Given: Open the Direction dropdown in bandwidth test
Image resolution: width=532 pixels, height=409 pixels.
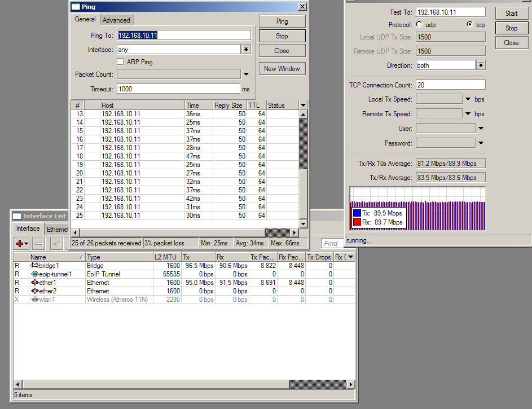Looking at the screenshot, I should point(481,65).
